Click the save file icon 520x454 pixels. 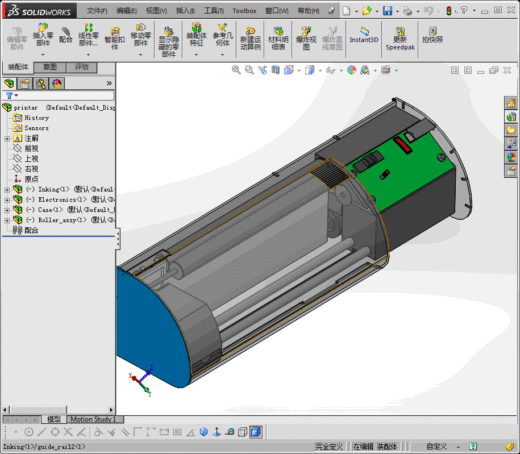(387, 11)
